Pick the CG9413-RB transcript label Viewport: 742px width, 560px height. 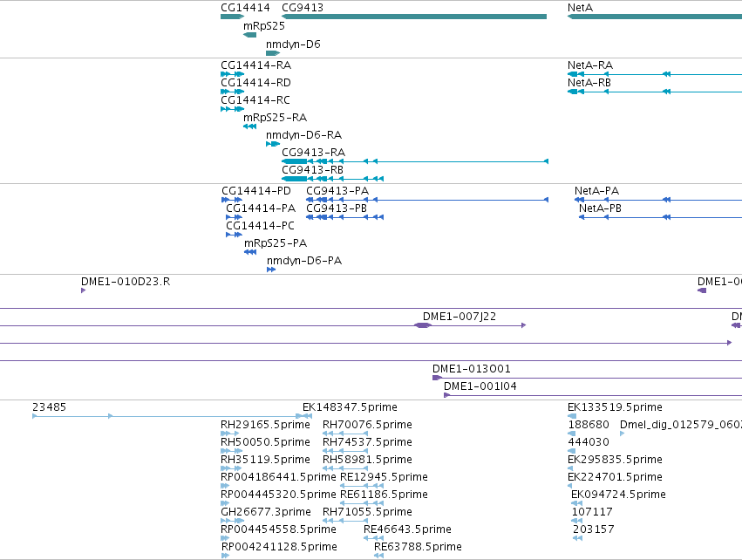(312, 169)
